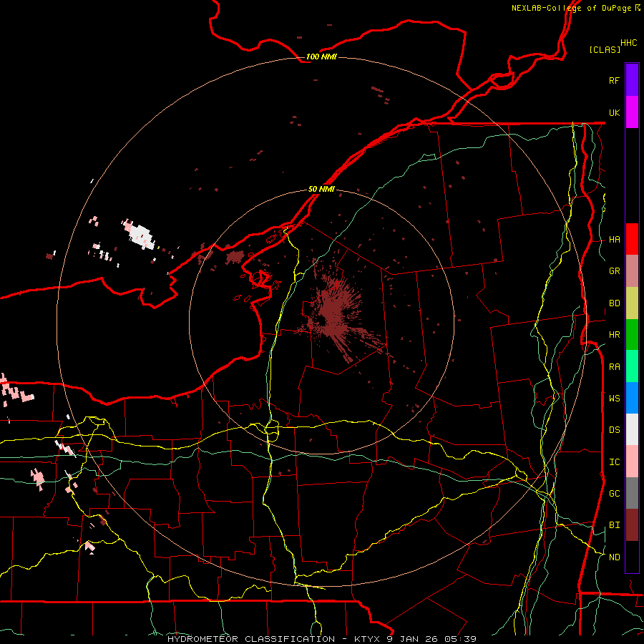This screenshot has width=644, height=644.
Task: Click the IC pink legend swatch
Action: (632, 462)
